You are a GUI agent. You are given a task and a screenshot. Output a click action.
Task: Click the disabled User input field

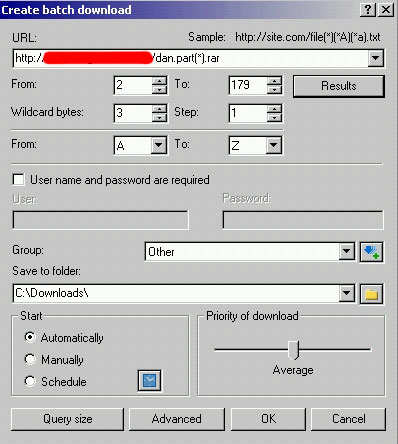tap(100, 220)
